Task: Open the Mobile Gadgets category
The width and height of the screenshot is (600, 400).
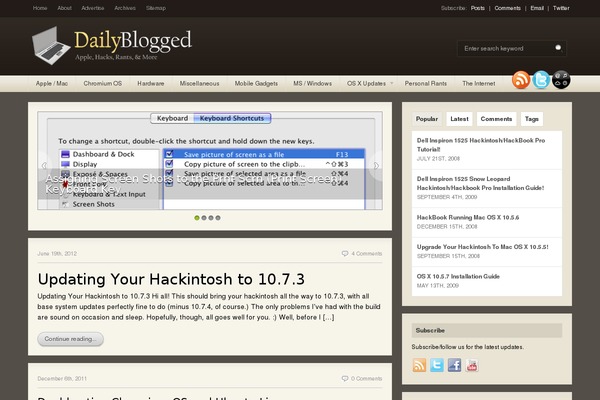Action: (x=256, y=83)
